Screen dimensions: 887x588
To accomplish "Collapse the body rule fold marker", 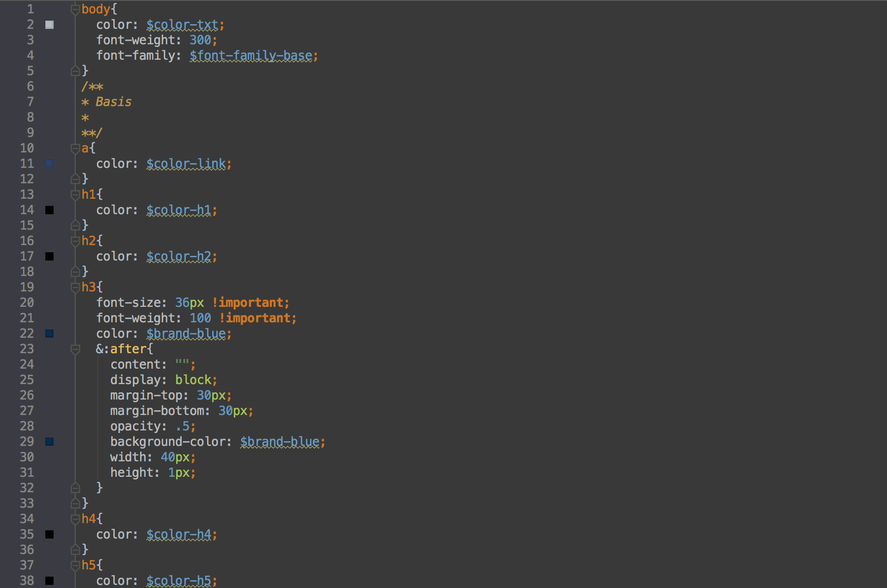I will [75, 9].
